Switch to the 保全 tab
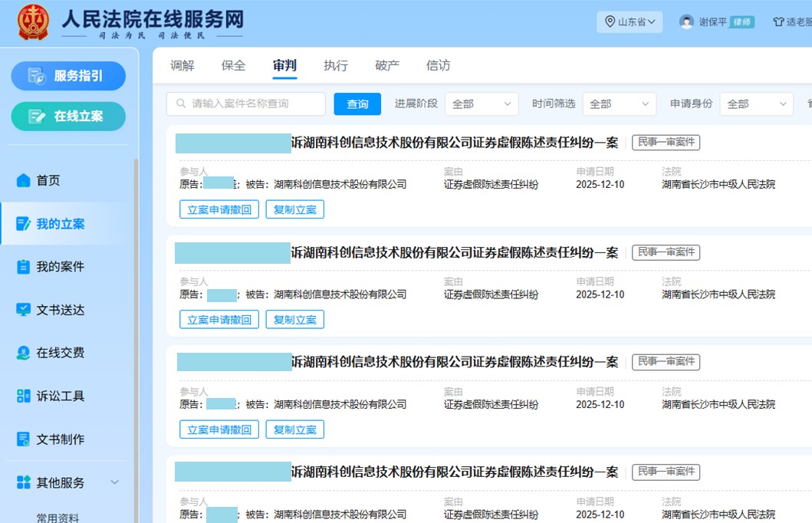 [x=233, y=65]
